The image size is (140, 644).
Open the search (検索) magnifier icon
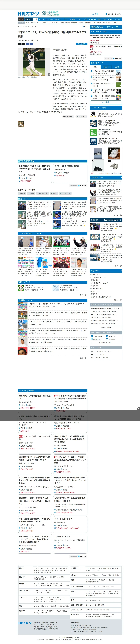[93, 14]
